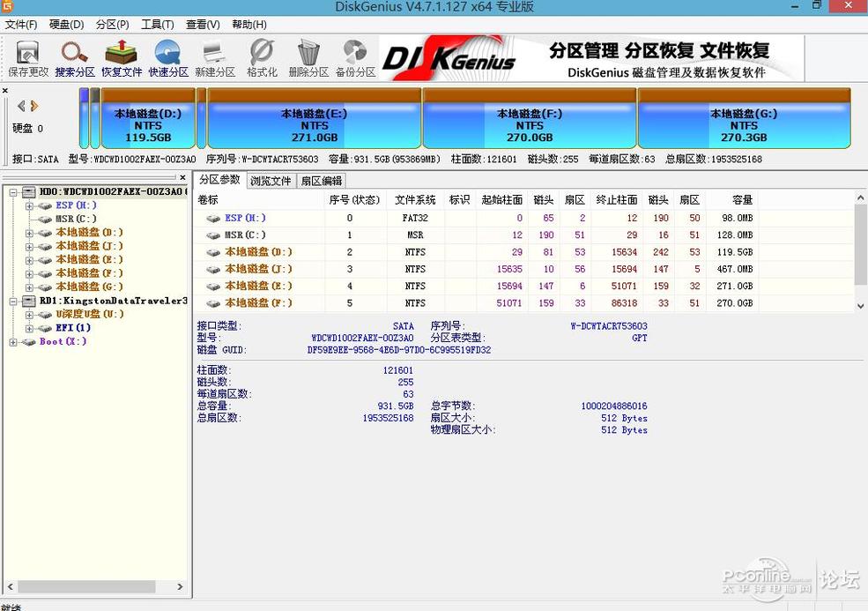
Task: Expand 本地磁盘 (G:) in the tree
Action: (29, 287)
